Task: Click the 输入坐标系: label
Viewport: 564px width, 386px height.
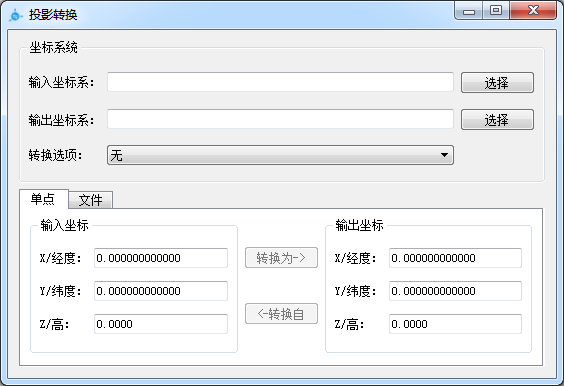Action: click(61, 82)
